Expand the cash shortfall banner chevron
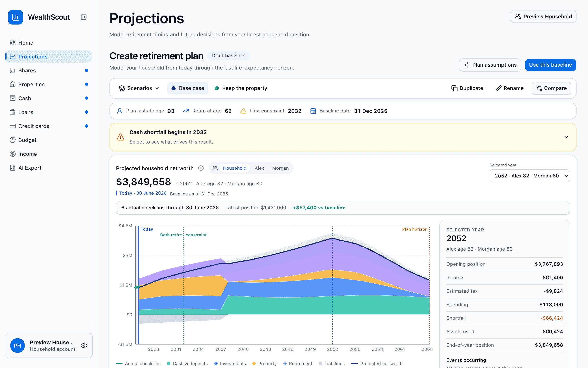 pyautogui.click(x=566, y=137)
